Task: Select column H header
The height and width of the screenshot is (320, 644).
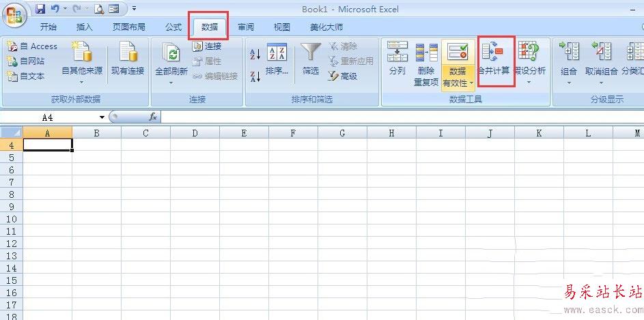Action: tap(391, 133)
